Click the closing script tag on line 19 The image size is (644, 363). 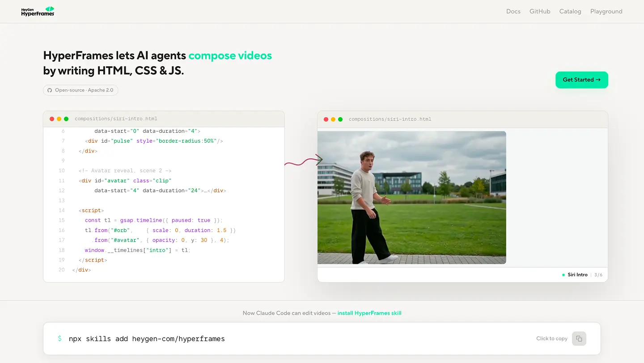[x=93, y=260]
